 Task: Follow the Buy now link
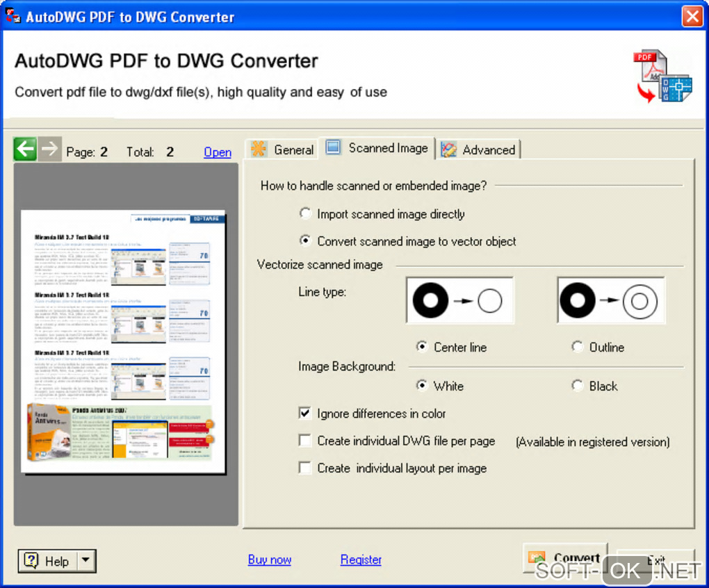(x=270, y=560)
